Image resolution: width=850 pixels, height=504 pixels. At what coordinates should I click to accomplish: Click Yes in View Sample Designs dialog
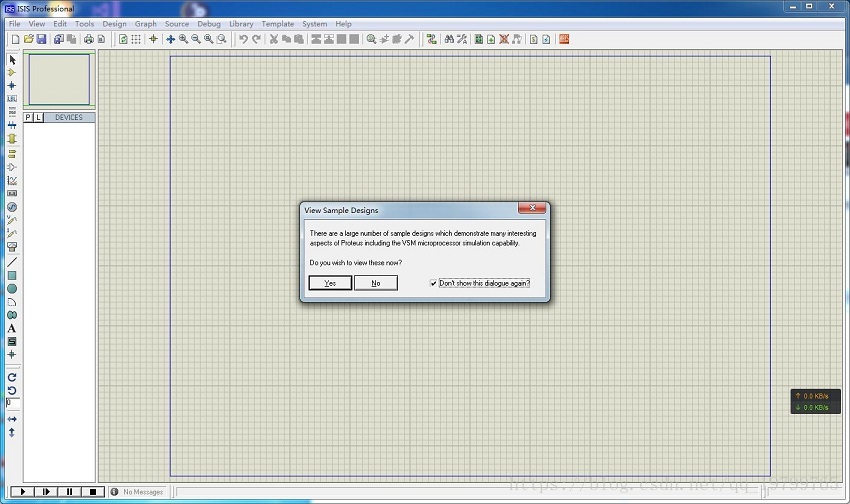pos(330,283)
